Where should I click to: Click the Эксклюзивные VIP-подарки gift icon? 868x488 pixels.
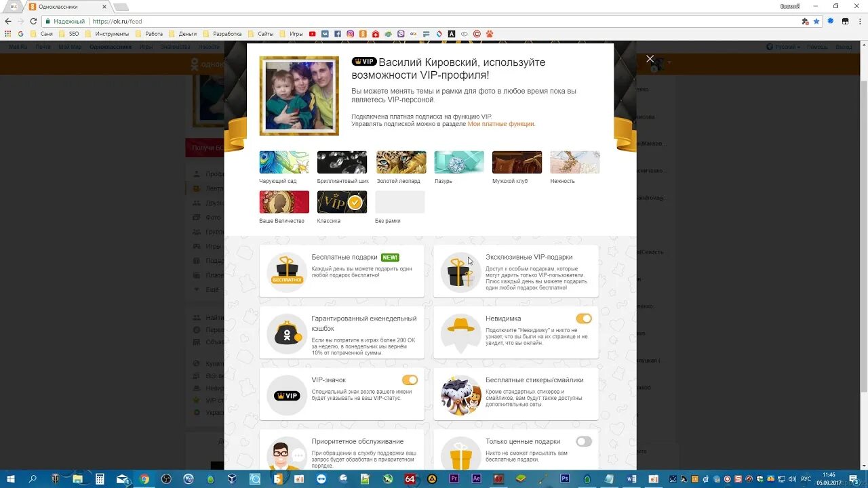pyautogui.click(x=460, y=272)
